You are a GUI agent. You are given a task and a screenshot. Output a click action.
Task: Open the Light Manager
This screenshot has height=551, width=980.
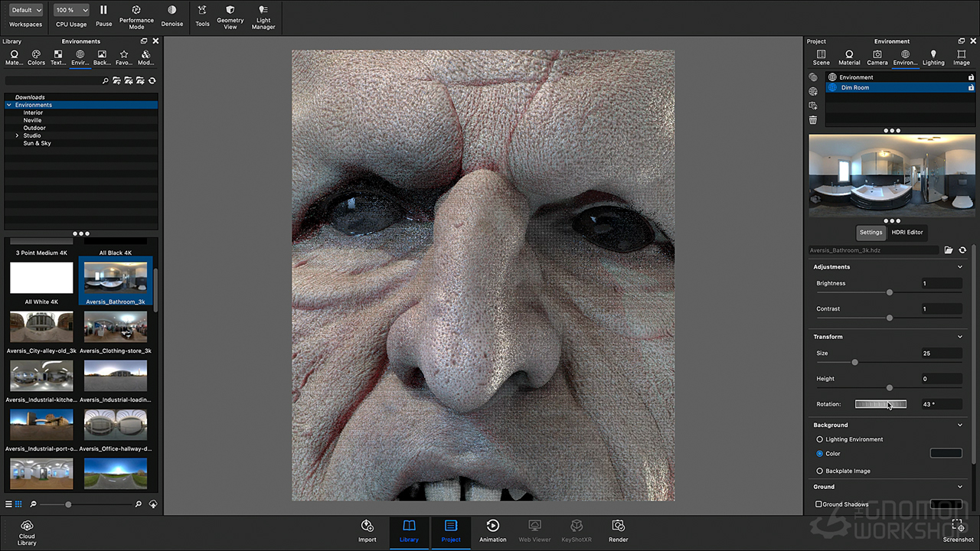(263, 11)
